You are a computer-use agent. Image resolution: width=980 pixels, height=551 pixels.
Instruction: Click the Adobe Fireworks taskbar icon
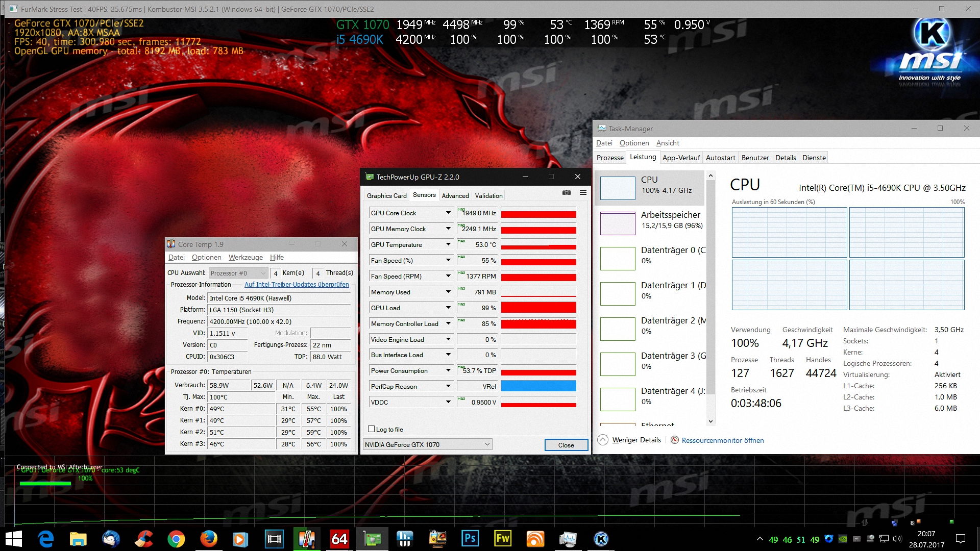(502, 539)
